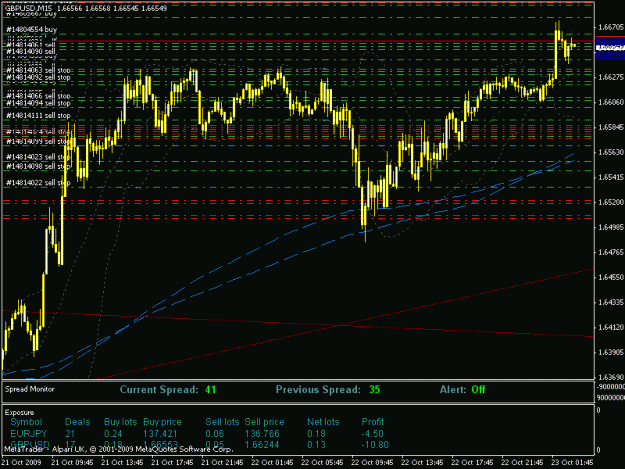Click the 22 Oct 05:45 time label
This screenshot has width=625, height=469.
point(322,463)
